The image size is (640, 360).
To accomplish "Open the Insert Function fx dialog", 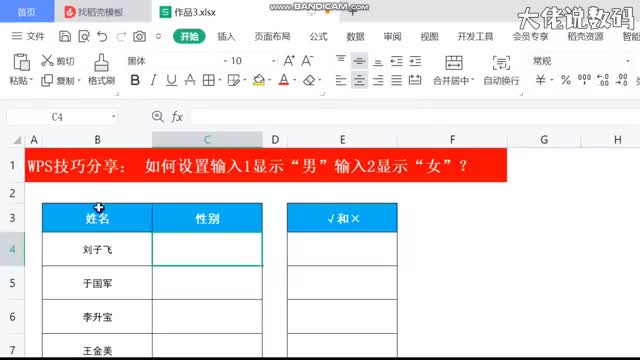I will coord(177,117).
